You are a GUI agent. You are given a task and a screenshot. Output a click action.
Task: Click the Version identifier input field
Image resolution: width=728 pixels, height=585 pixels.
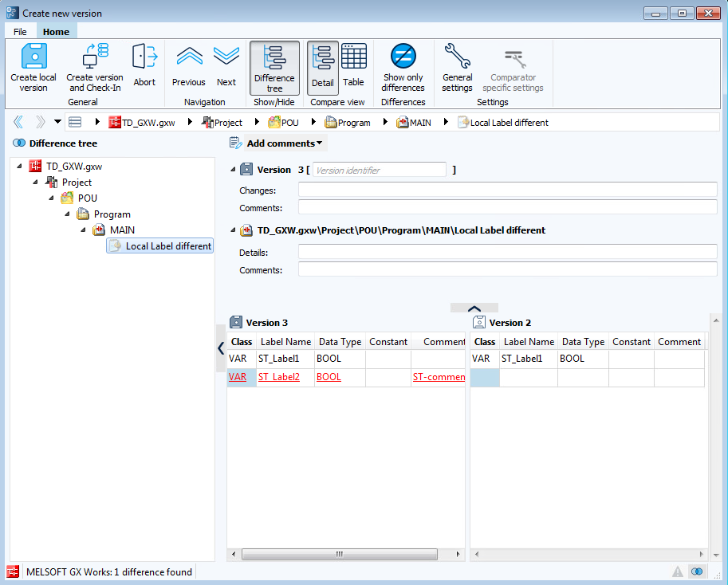tap(380, 170)
